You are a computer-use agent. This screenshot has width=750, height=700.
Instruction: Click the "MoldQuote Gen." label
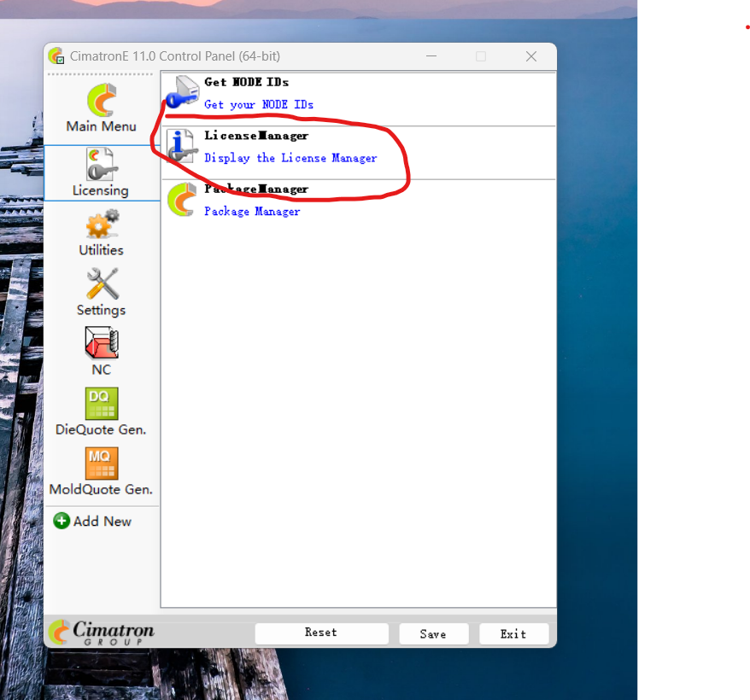[x=102, y=489]
